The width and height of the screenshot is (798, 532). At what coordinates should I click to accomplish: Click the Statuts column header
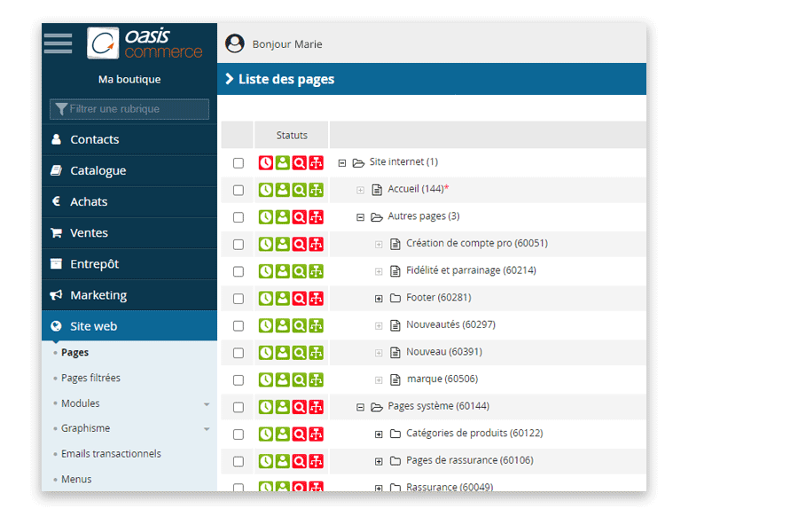pyautogui.click(x=292, y=136)
